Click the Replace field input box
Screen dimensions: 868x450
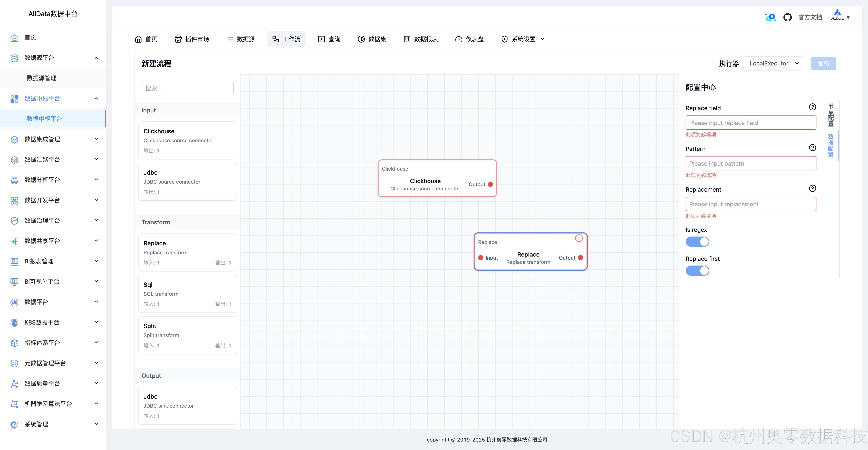(x=751, y=123)
